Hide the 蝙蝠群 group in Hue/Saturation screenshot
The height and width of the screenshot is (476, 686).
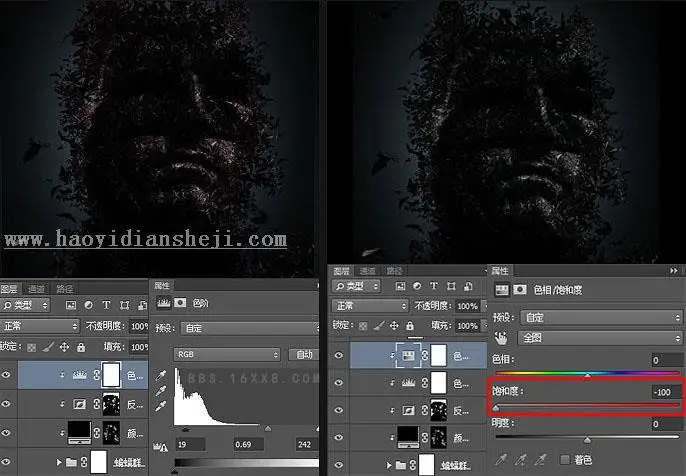338,465
